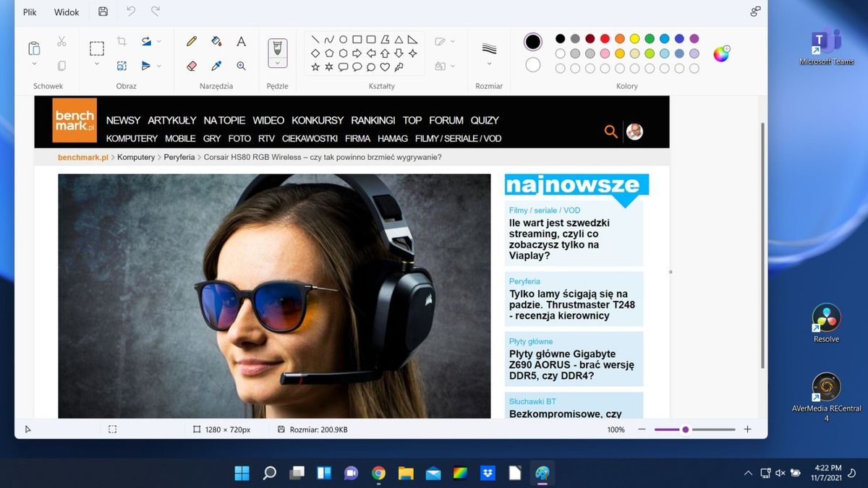Pick the pink color swatch
The image size is (868, 488).
605,53
